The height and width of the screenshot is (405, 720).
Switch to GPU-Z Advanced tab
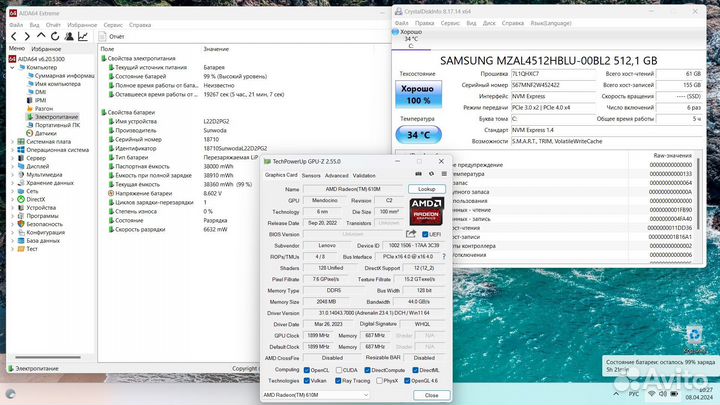tap(337, 175)
